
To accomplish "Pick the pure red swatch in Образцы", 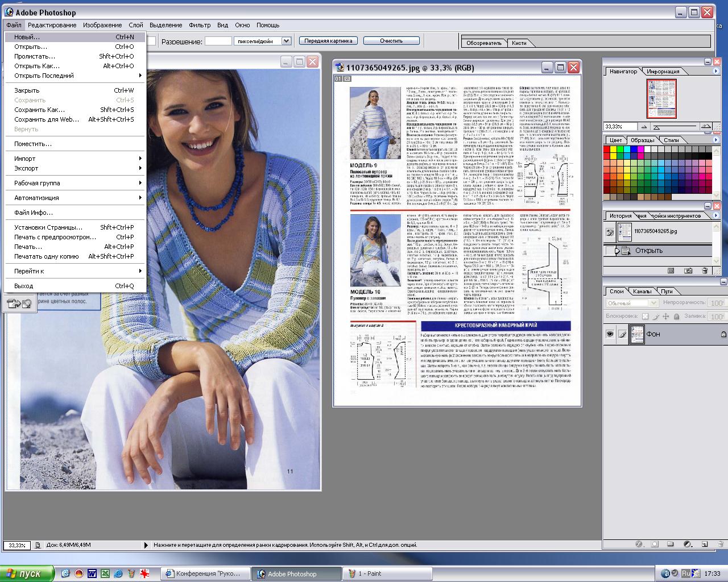I will (x=607, y=149).
